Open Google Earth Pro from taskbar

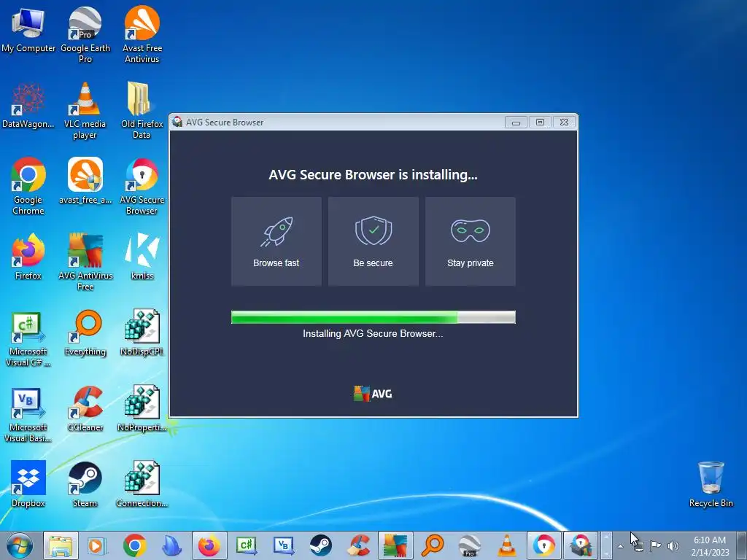tap(470, 545)
